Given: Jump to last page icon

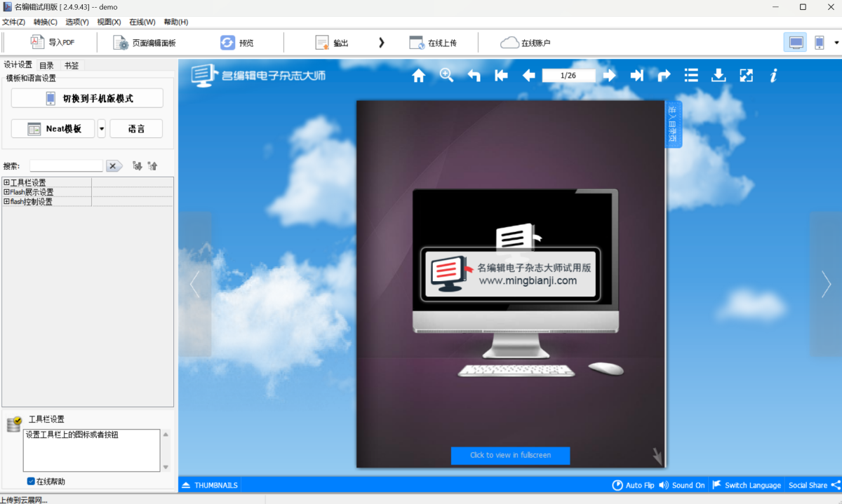Looking at the screenshot, I should (636, 76).
